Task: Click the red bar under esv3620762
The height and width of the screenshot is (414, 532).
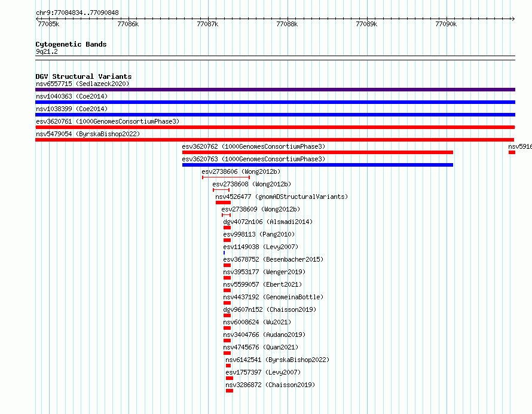Action: [x=317, y=152]
